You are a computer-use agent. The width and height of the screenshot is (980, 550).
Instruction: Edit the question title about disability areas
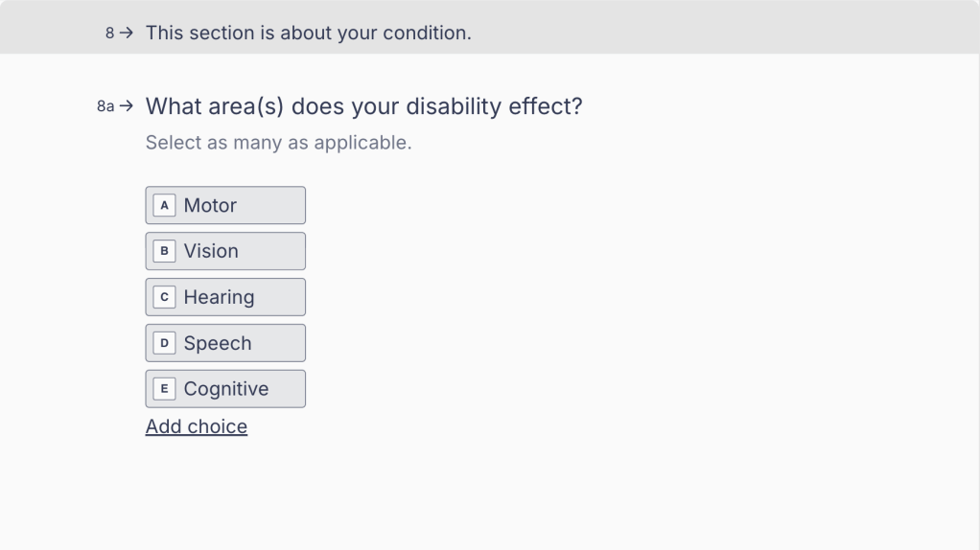(x=363, y=106)
